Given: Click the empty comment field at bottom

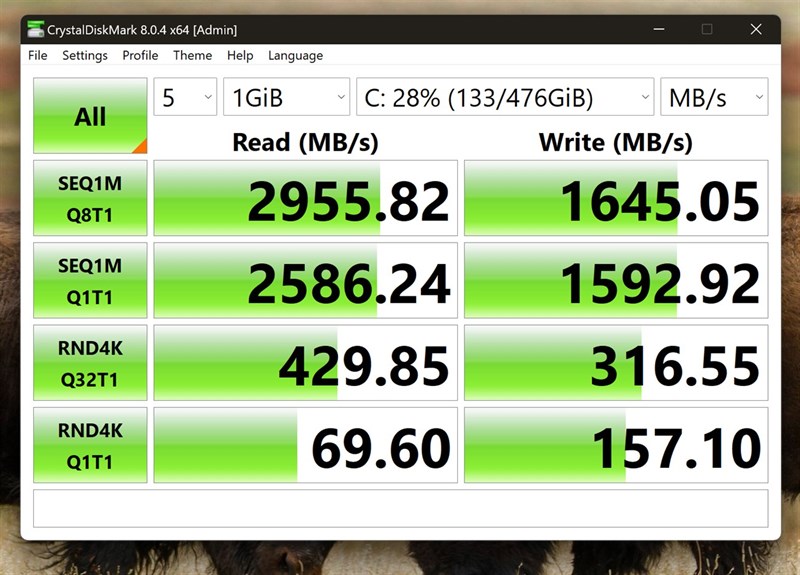Looking at the screenshot, I should (x=401, y=509).
